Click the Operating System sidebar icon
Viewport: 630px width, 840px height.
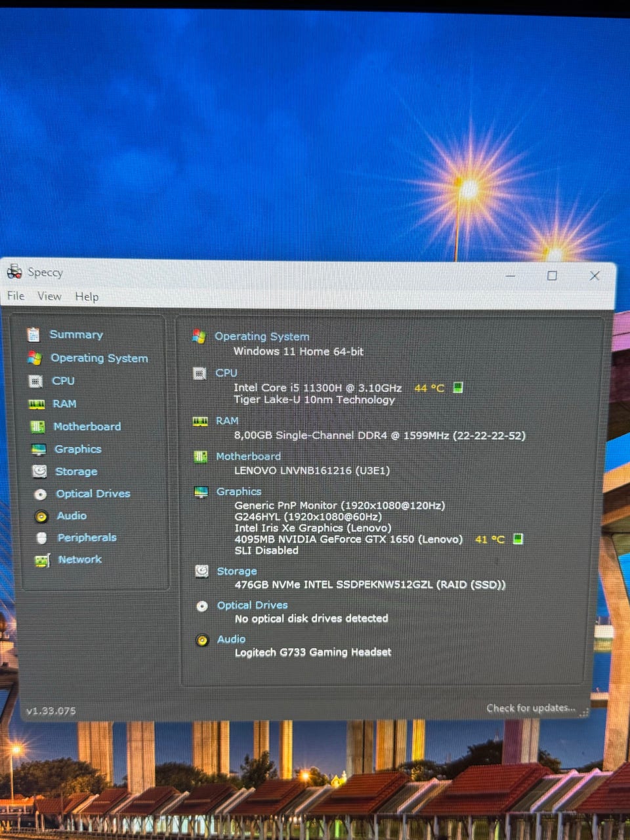[34, 358]
